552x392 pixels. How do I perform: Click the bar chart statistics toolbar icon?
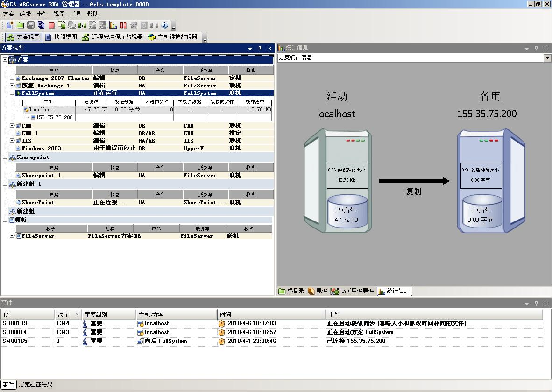coord(113,25)
